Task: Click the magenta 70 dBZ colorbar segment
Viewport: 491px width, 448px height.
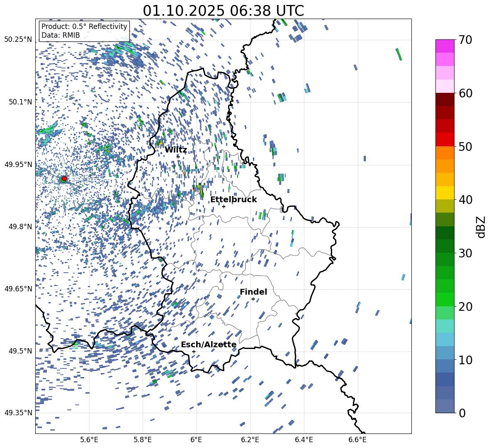Action: (445, 46)
